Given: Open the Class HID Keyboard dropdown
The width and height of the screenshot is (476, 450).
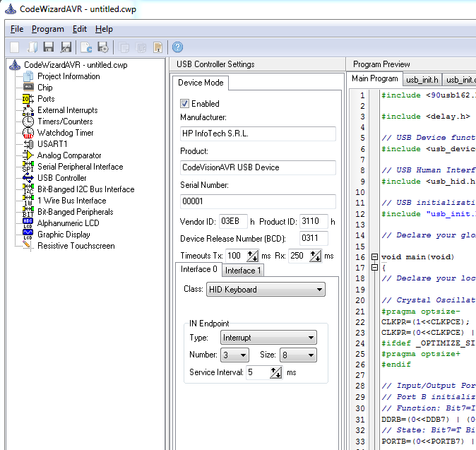Looking at the screenshot, I should pos(266,290).
